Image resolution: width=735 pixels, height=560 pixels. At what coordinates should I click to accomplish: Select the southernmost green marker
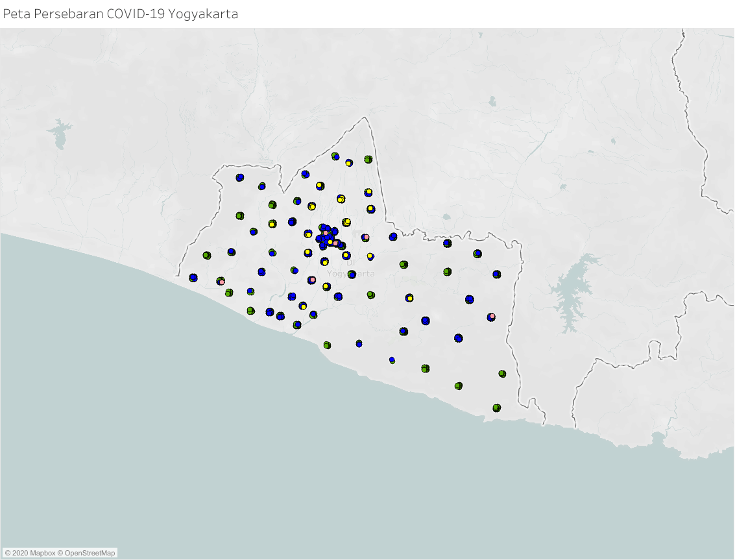[497, 408]
